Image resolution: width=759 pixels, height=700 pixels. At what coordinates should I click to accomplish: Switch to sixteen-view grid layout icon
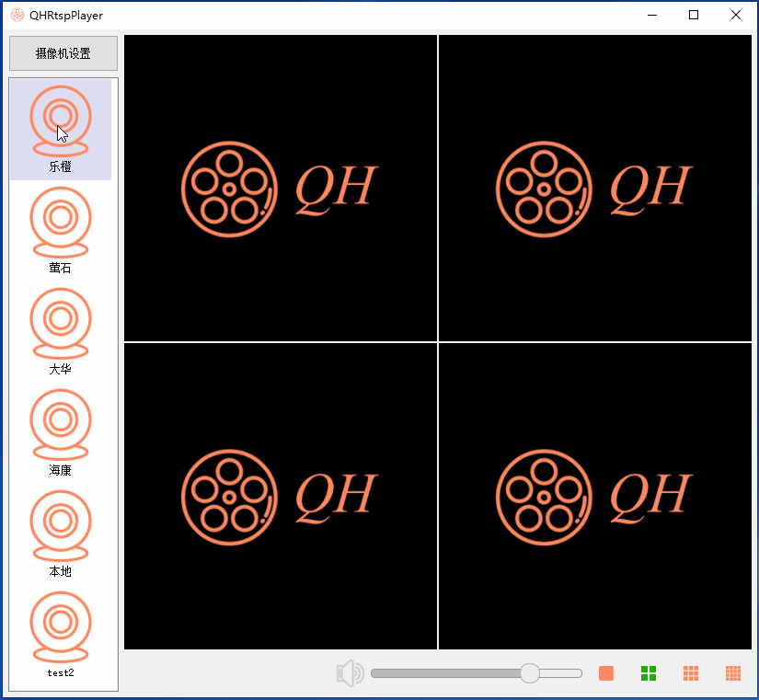pyautogui.click(x=733, y=673)
